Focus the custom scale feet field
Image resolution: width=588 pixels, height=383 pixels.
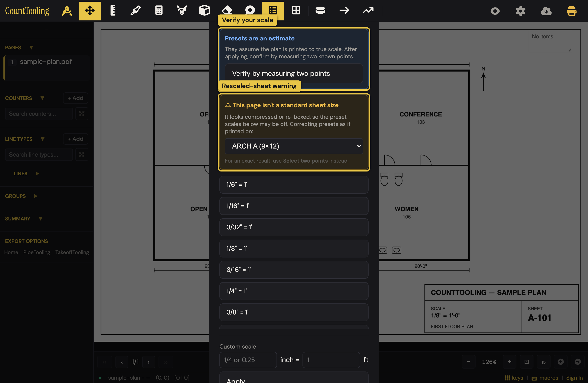click(x=331, y=360)
